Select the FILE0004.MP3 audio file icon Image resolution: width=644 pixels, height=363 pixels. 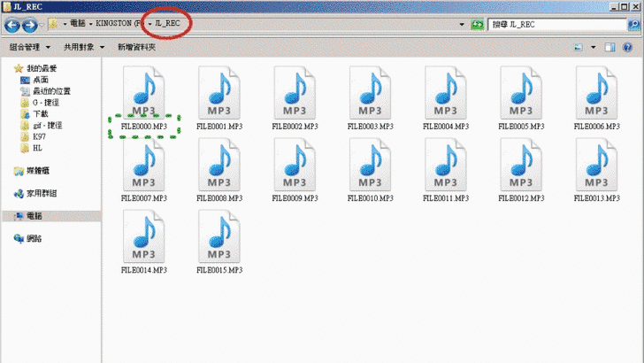tap(446, 92)
